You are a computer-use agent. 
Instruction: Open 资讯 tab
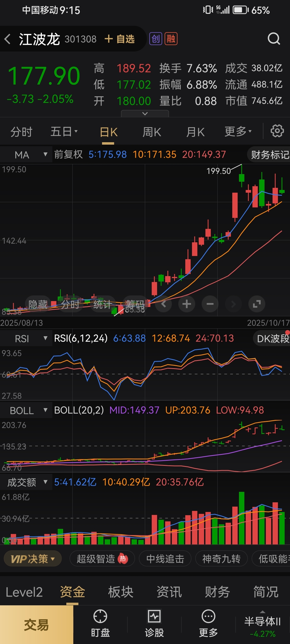(169, 592)
